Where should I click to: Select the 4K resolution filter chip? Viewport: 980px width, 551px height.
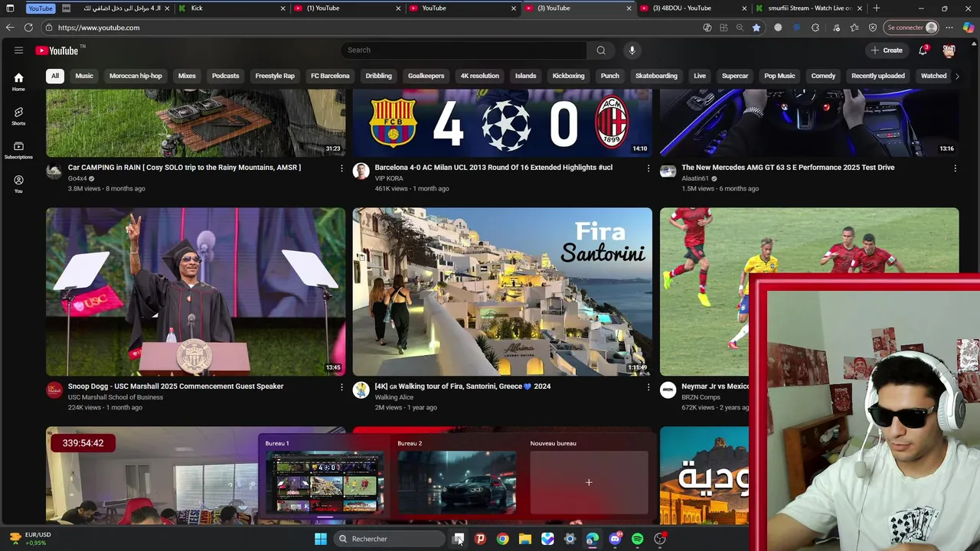(x=479, y=76)
